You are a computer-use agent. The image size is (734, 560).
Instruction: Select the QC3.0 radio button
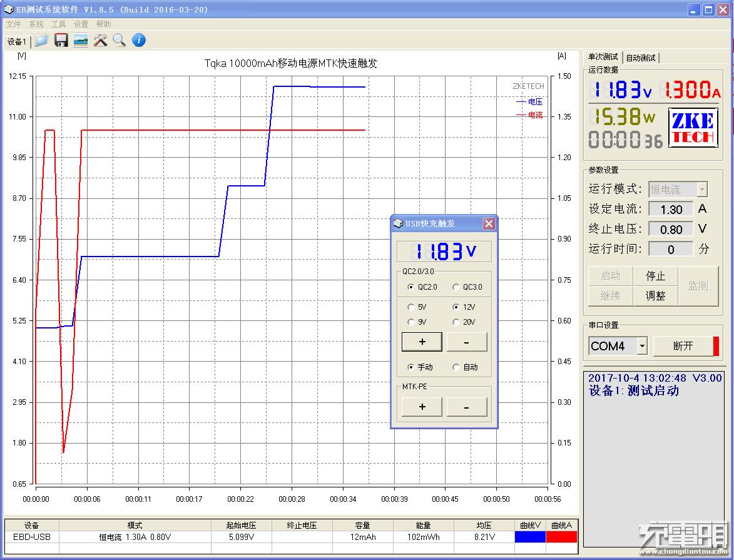click(x=456, y=287)
